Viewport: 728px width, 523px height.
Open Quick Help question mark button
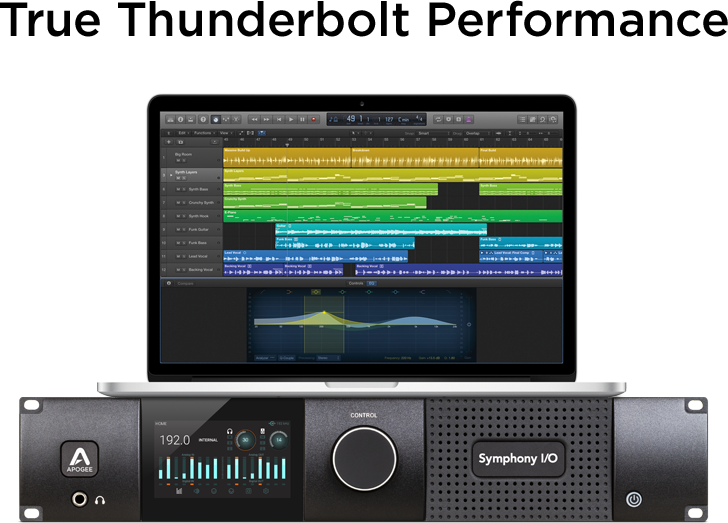point(203,119)
